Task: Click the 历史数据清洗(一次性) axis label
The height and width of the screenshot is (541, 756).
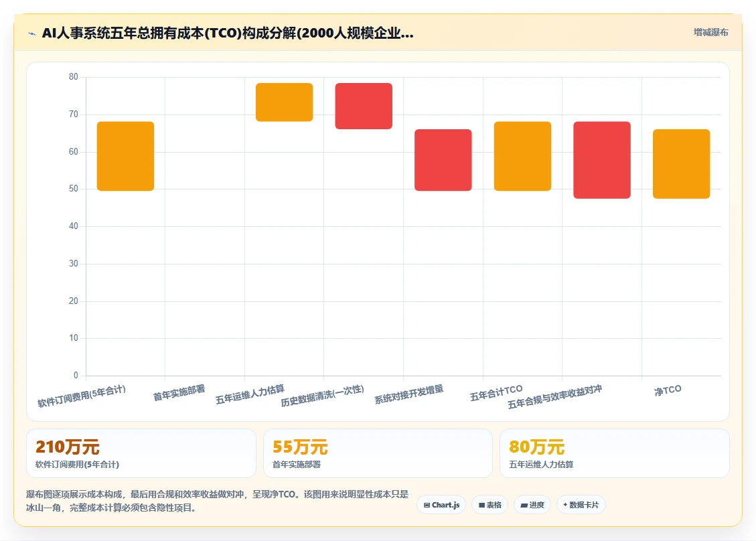Action: (323, 396)
